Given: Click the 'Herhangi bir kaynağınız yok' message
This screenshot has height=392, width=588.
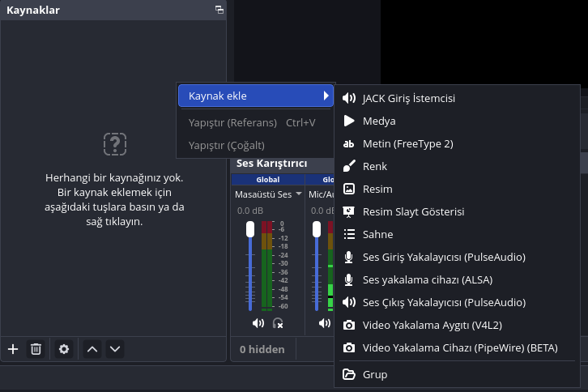Looking at the screenshot, I should click(x=114, y=199).
